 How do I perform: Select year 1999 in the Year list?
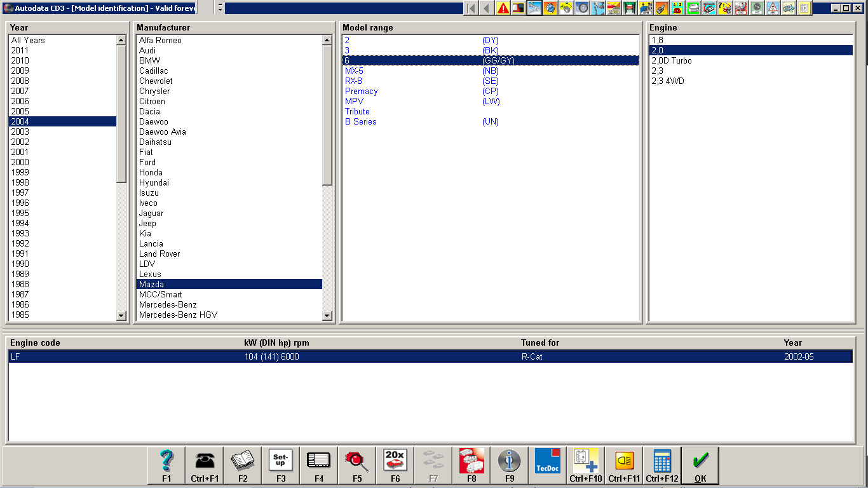pyautogui.click(x=62, y=172)
